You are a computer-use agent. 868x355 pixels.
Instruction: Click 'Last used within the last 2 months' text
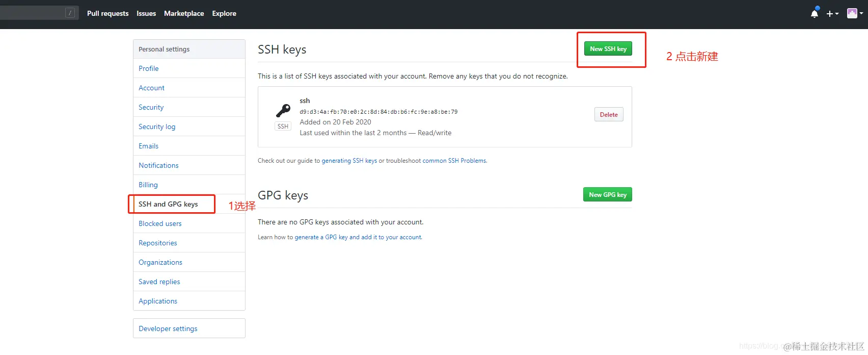(x=353, y=133)
